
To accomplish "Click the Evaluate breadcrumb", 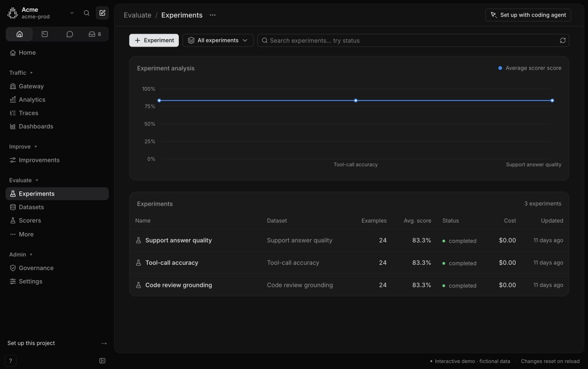I will (x=137, y=15).
